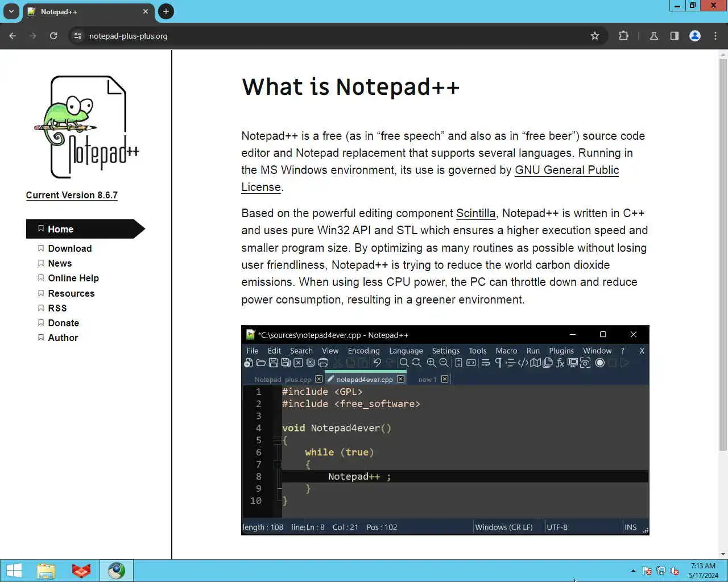Open the taskbar clock showing 7:13 AM

704,571
